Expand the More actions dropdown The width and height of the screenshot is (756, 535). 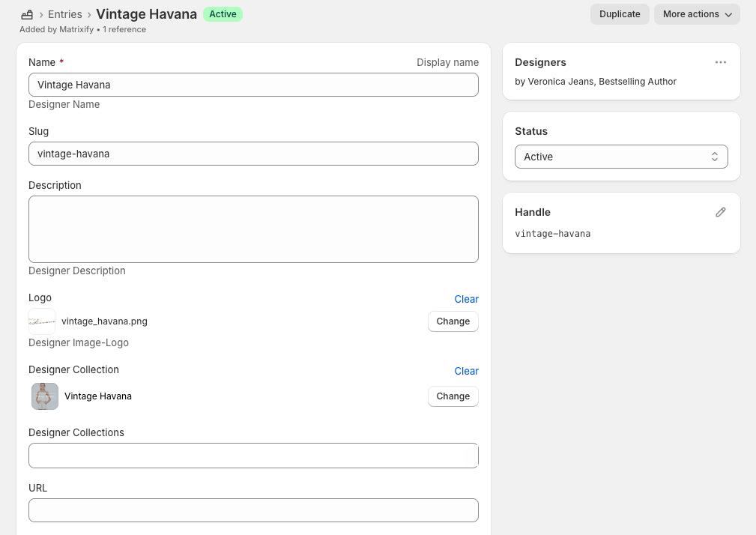click(x=696, y=14)
